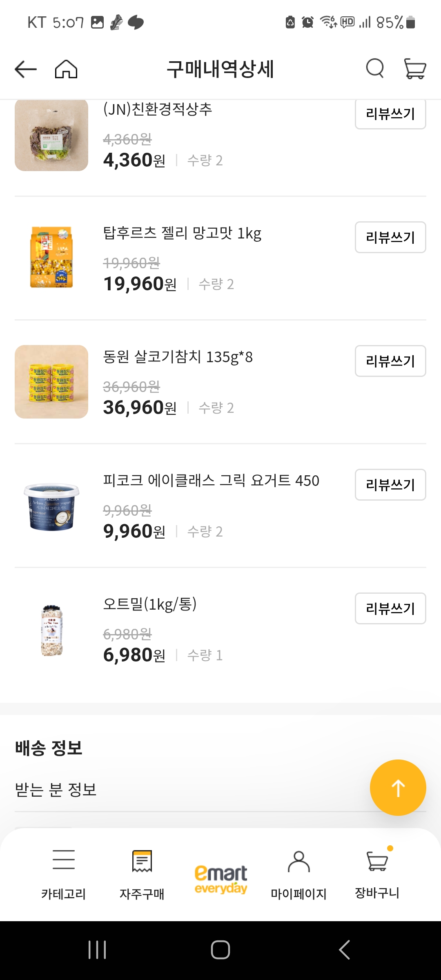This screenshot has width=441, height=980.
Task: Open search with magnifier icon
Action: tap(374, 68)
